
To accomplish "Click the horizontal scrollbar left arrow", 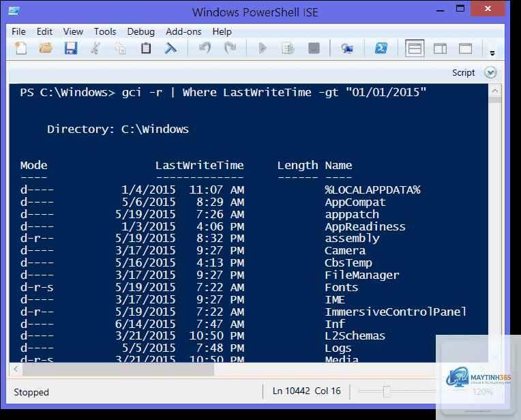I will [x=16, y=369].
